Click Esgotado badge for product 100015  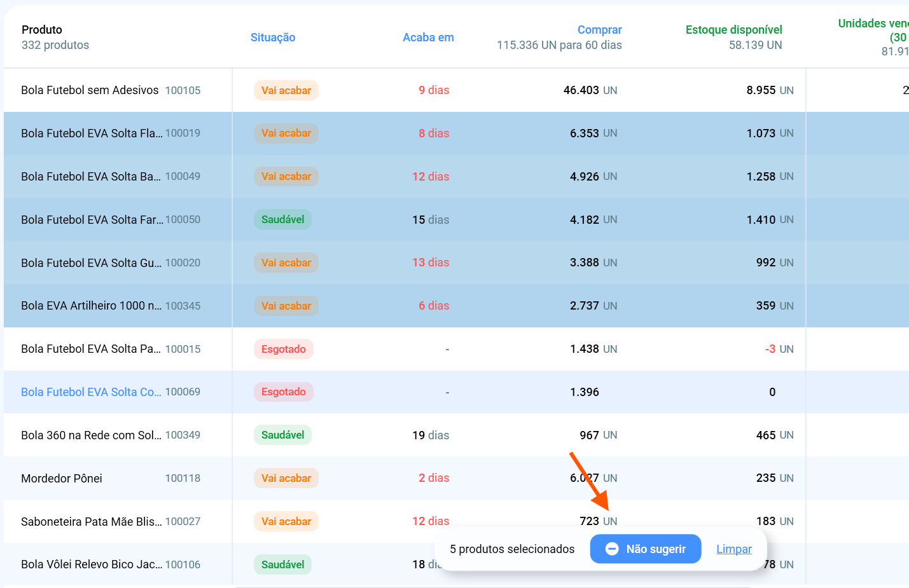pos(284,349)
